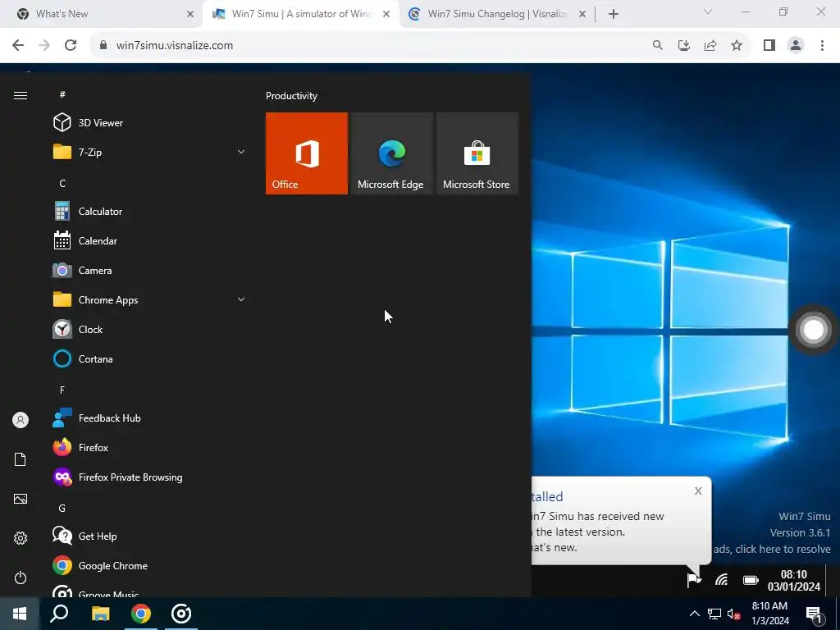The image size is (840, 630).
Task: Open the Microsoft Store tile
Action: point(477,153)
